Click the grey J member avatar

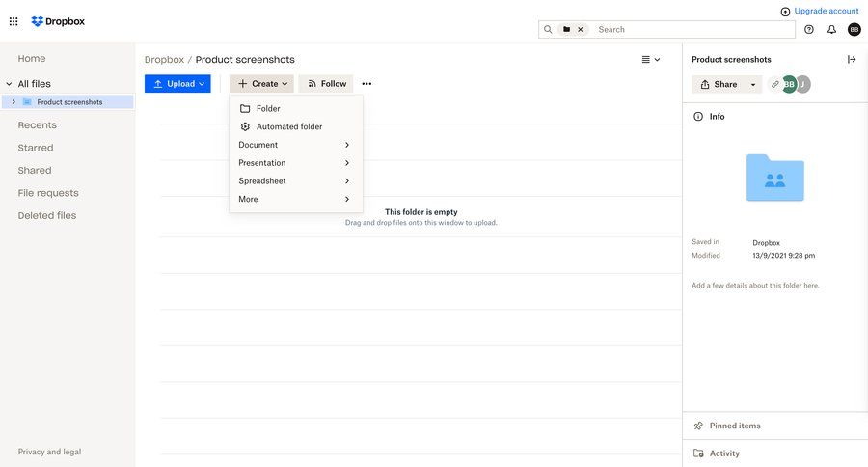point(803,84)
